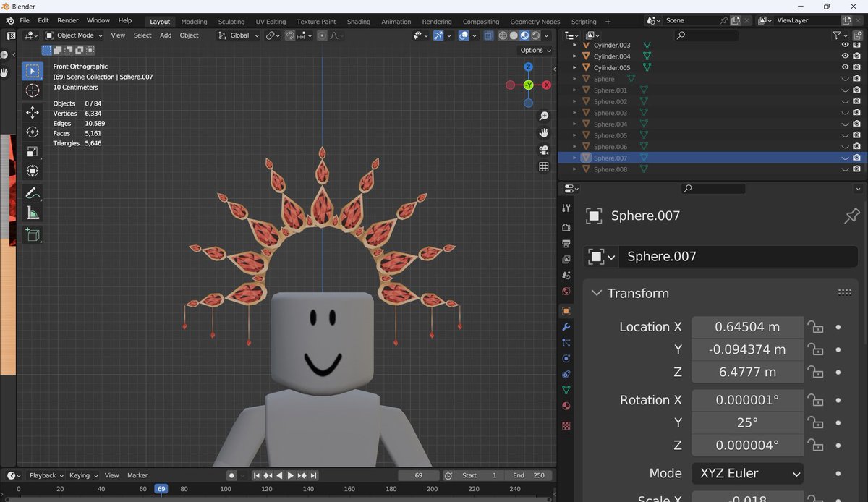Choose the Move tool
Viewport: 868px width, 502px height.
[33, 112]
